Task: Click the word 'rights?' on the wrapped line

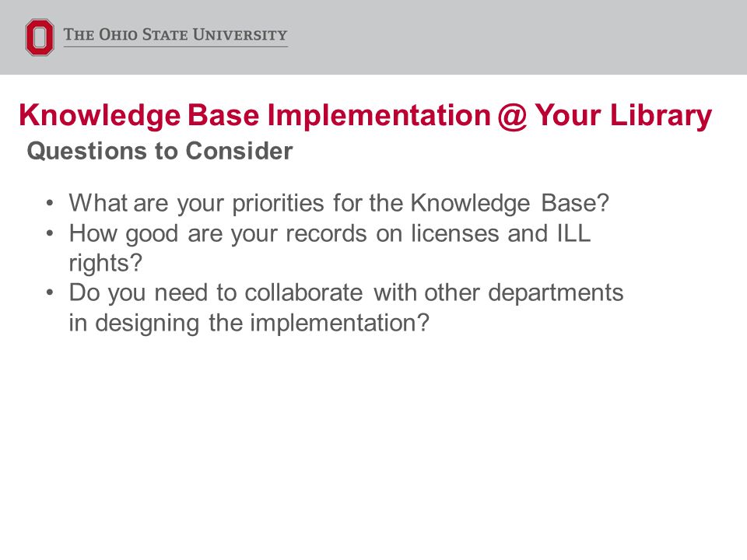Action: coord(105,264)
